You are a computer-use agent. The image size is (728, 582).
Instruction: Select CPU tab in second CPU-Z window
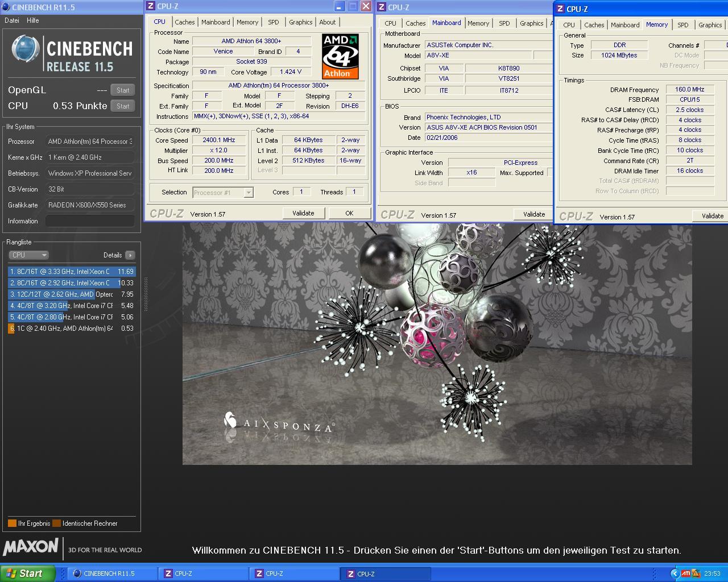click(390, 23)
